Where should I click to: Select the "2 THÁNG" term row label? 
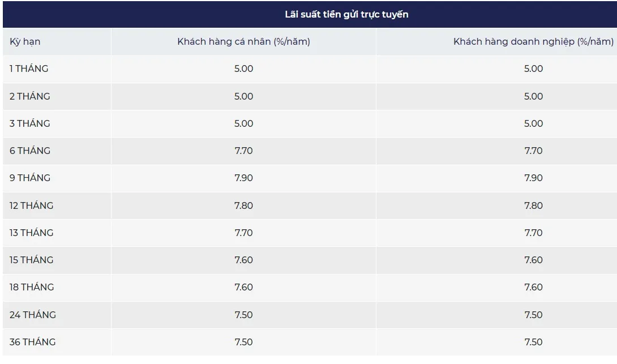click(29, 96)
